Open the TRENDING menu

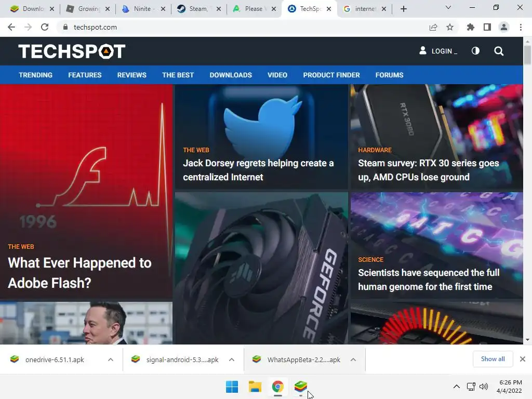point(36,75)
